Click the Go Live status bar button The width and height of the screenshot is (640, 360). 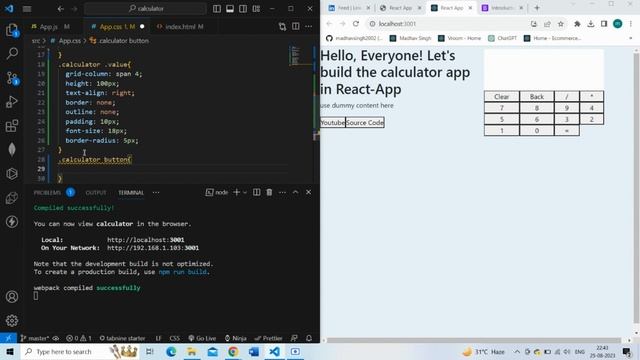(202, 338)
